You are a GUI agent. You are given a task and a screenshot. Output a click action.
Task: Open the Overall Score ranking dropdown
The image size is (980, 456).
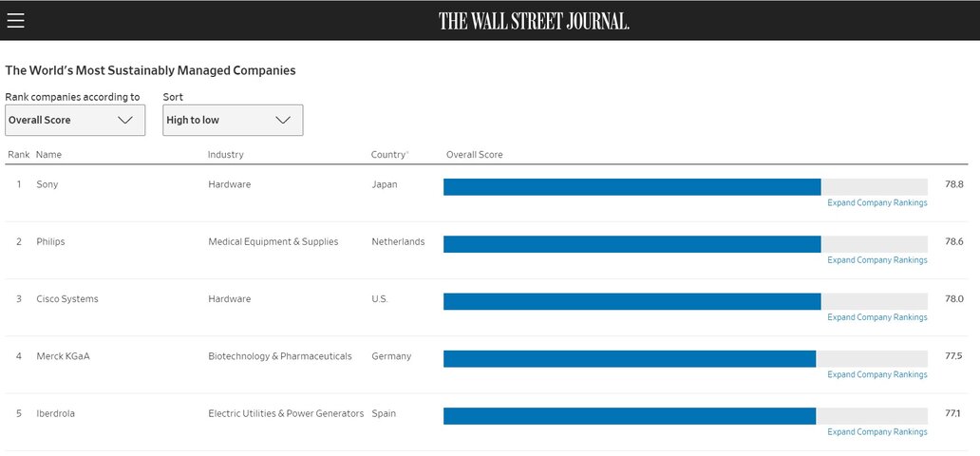tap(75, 120)
